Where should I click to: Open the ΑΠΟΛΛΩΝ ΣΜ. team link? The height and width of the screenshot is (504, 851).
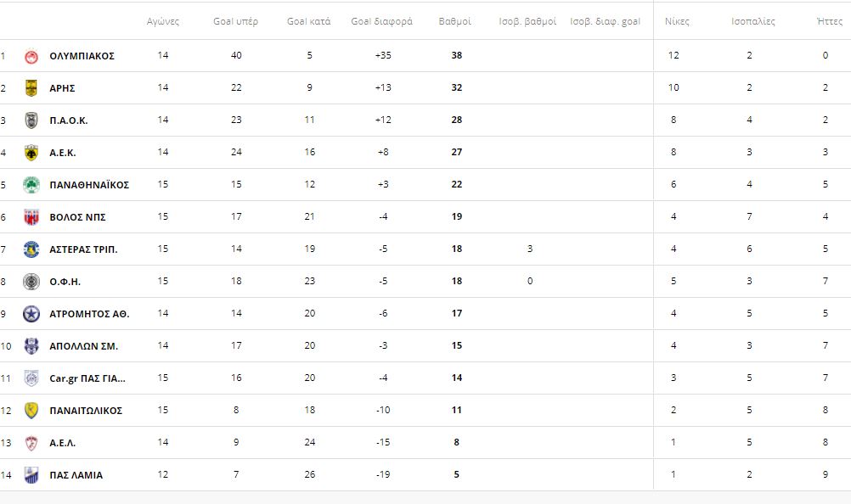[x=83, y=346]
